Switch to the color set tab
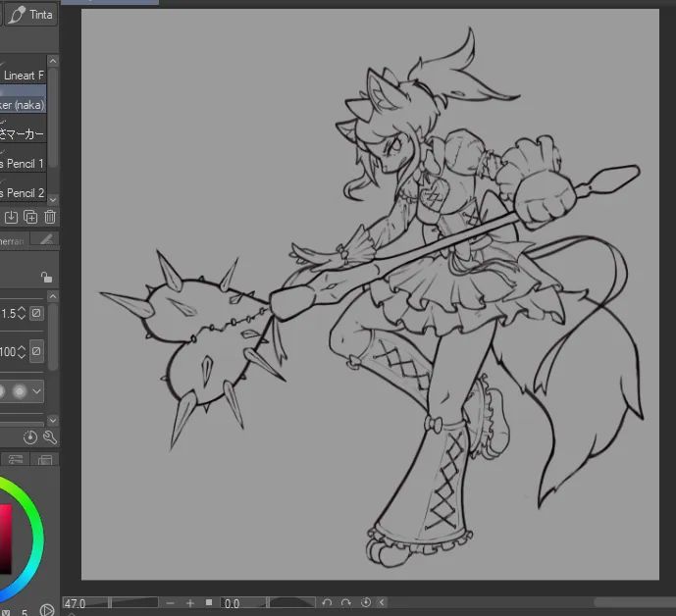This screenshot has width=676, height=616. click(x=44, y=460)
